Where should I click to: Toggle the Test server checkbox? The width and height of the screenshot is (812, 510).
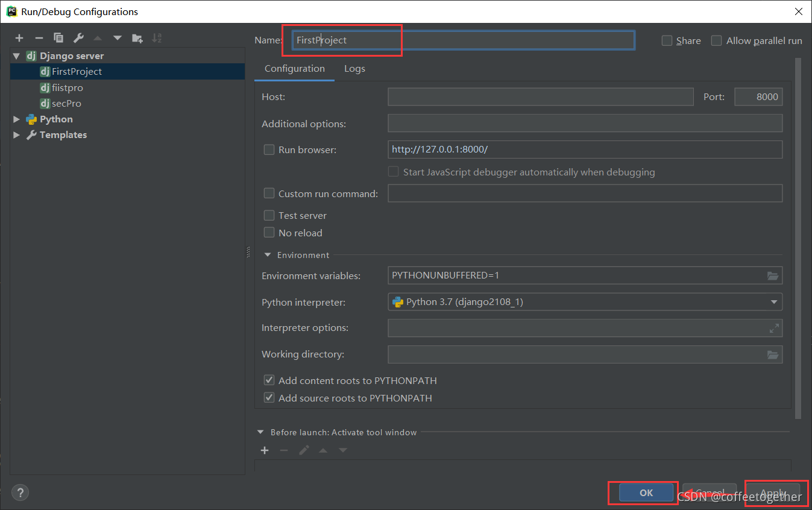point(269,215)
